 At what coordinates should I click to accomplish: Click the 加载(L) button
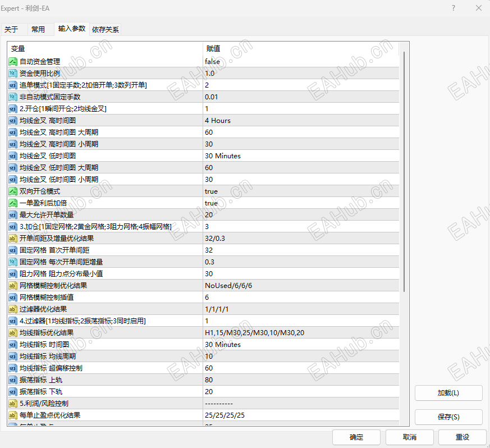[448, 393]
